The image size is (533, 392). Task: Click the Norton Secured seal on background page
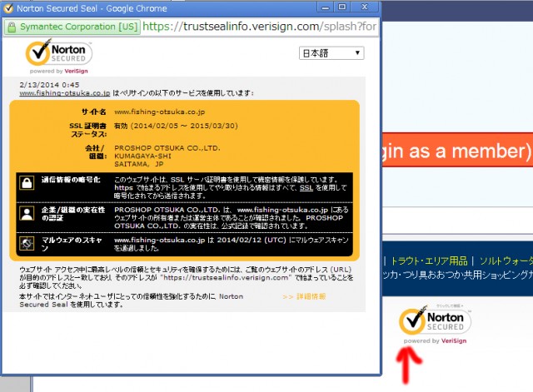[432, 322]
